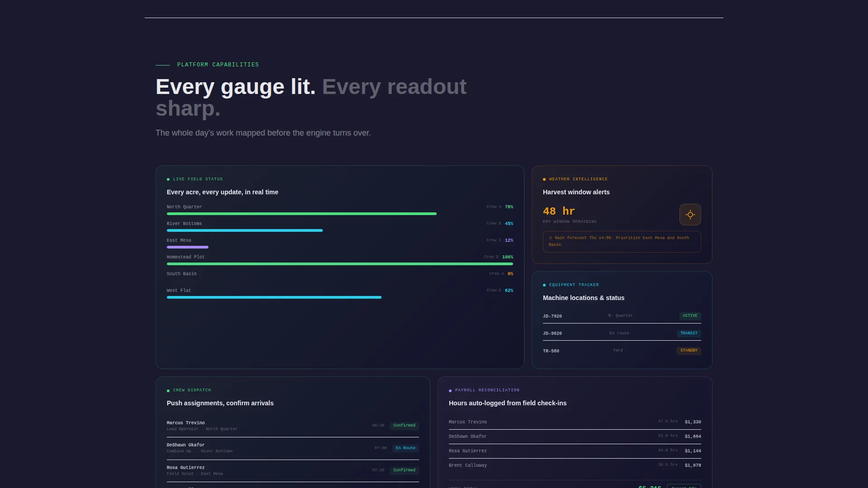
Task: Click the sun crosshair weather icon
Action: pyautogui.click(x=690, y=215)
